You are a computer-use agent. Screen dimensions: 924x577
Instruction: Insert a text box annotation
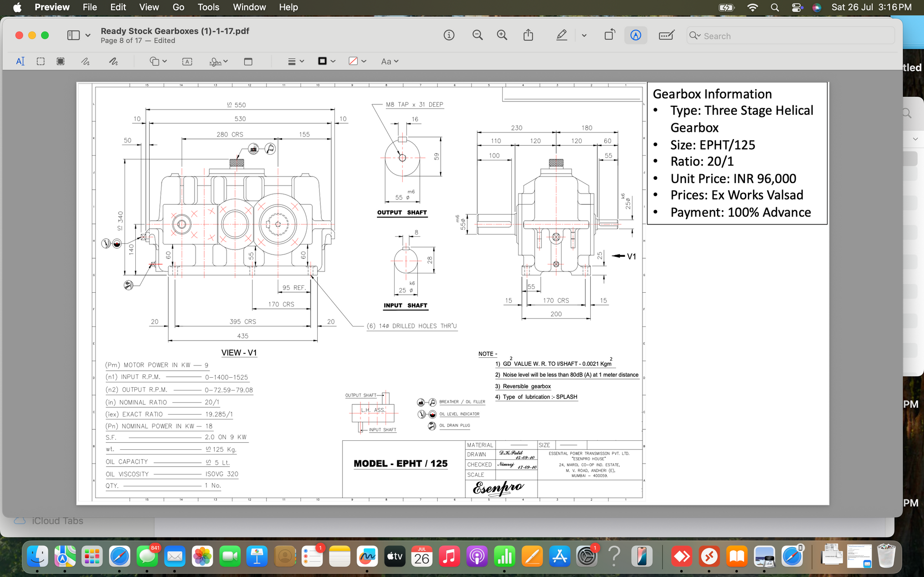pos(187,61)
